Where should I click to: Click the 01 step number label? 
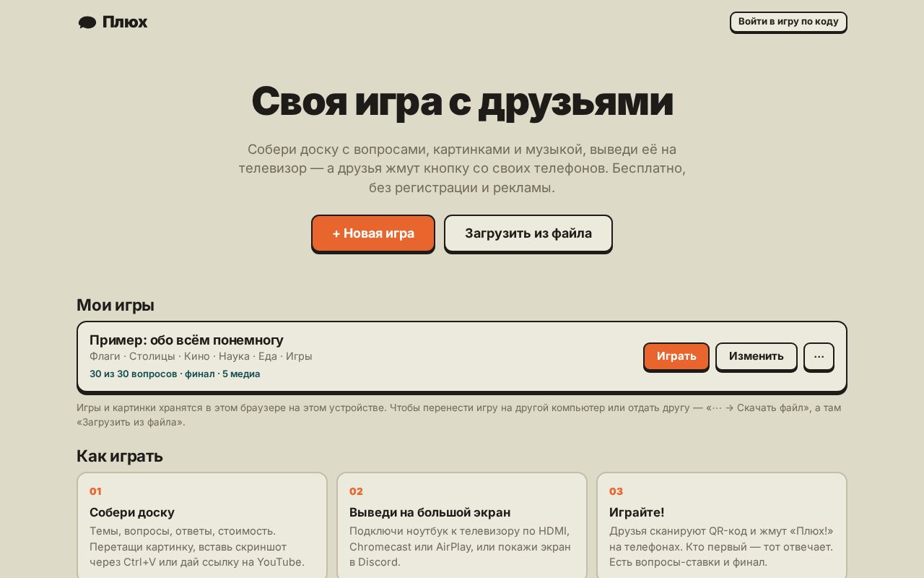tap(95, 491)
